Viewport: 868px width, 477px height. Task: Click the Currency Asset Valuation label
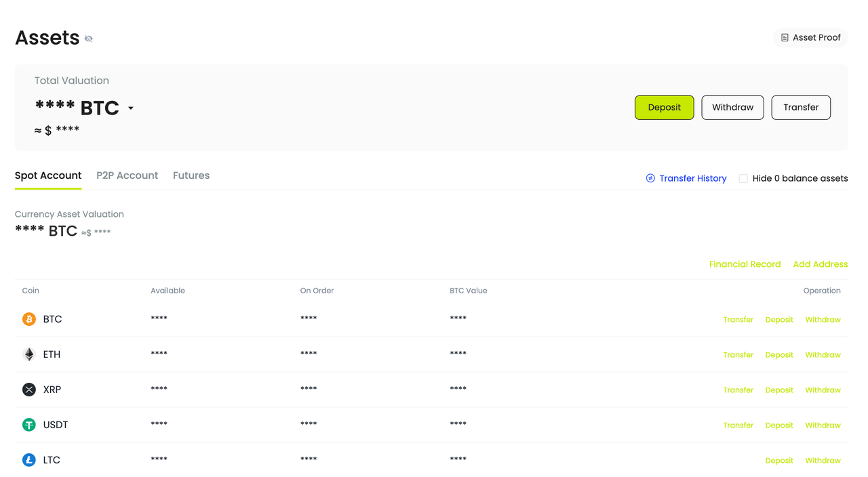(x=69, y=214)
